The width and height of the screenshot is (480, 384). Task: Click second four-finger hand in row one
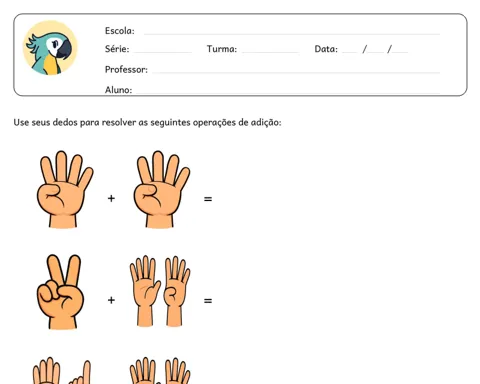[161, 189]
